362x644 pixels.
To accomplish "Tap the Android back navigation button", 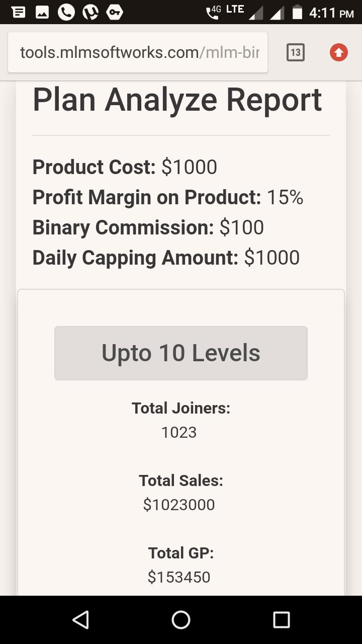I will coord(80,620).
